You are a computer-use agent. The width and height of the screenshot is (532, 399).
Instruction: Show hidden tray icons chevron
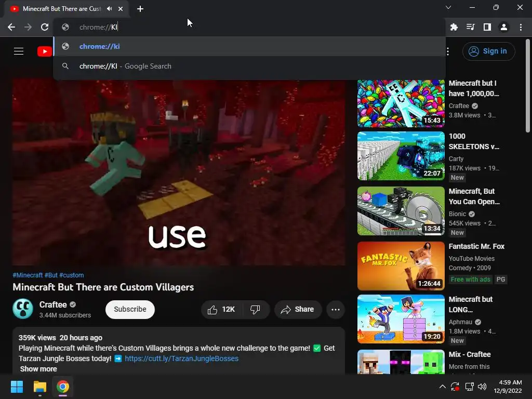pos(443,387)
